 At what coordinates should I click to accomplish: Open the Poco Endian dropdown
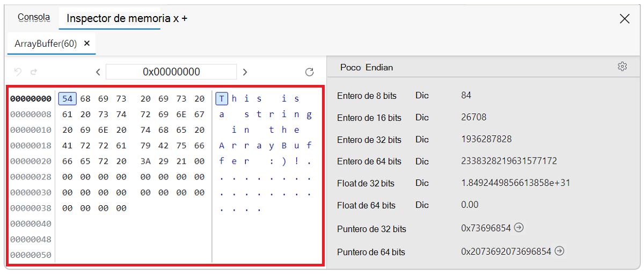(367, 67)
